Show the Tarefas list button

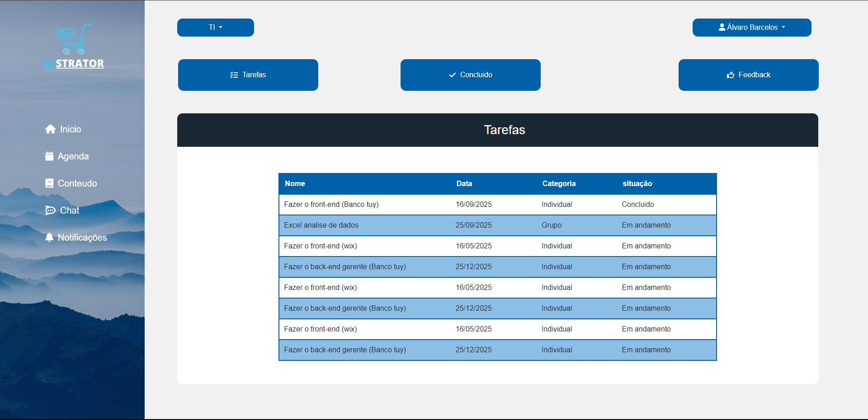pos(248,75)
